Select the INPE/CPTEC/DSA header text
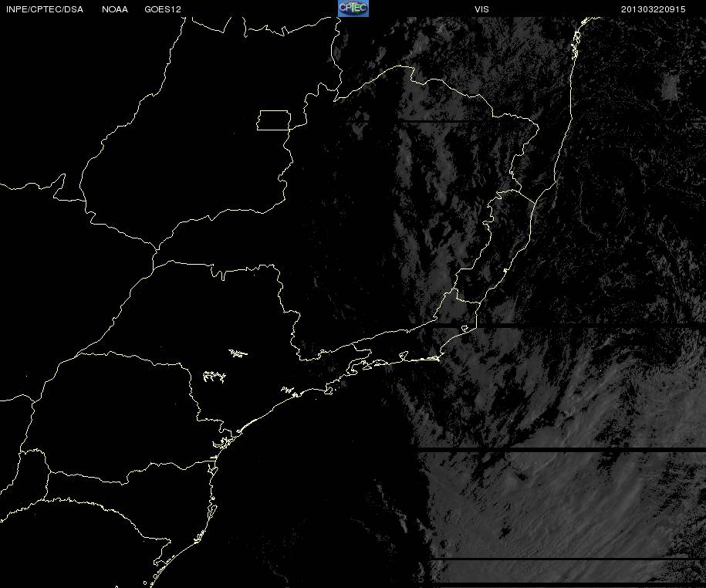Viewport: 706px width, 588px height. pos(45,9)
